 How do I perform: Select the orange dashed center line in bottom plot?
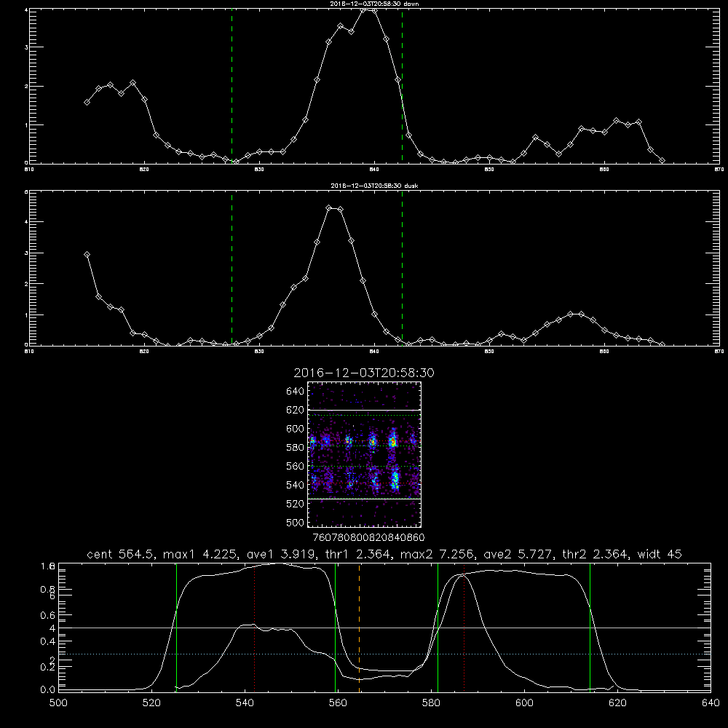point(360,628)
